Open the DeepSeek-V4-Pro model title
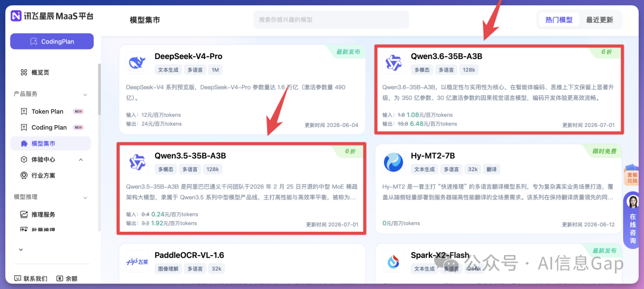 point(188,57)
